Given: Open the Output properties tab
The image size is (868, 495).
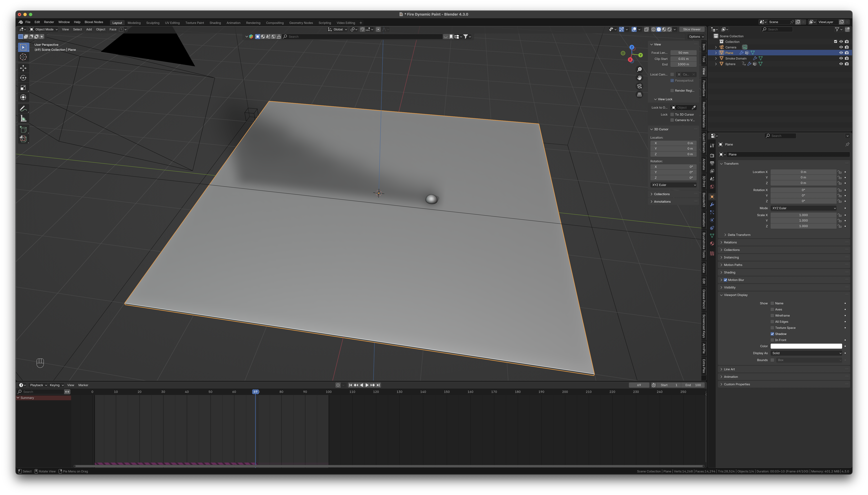Looking at the screenshot, I should click(x=712, y=163).
